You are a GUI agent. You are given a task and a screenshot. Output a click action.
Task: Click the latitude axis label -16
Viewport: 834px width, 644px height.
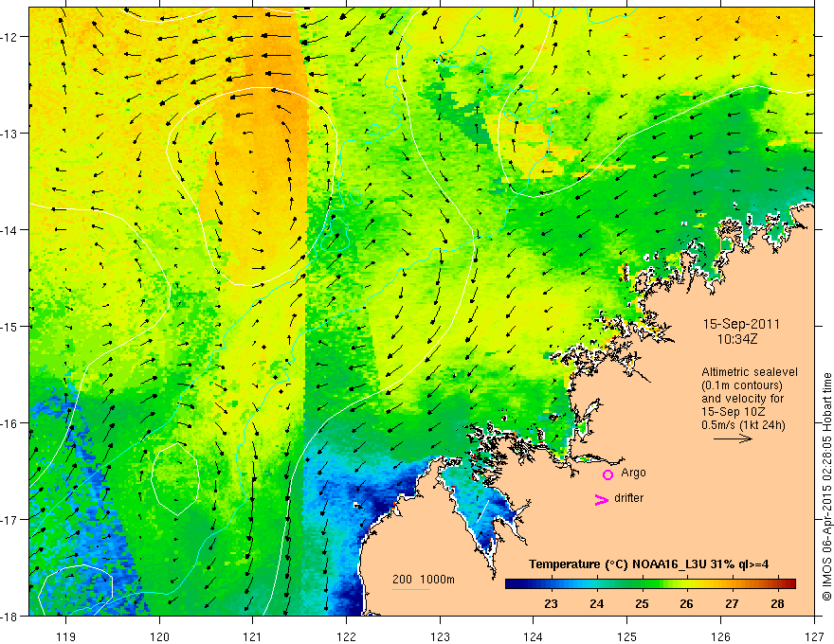click(10, 423)
